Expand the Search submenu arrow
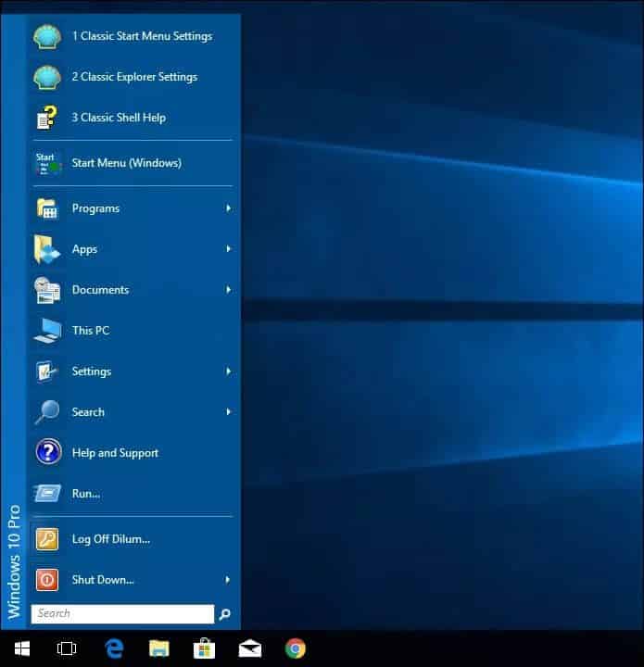The height and width of the screenshot is (667, 644). click(229, 411)
